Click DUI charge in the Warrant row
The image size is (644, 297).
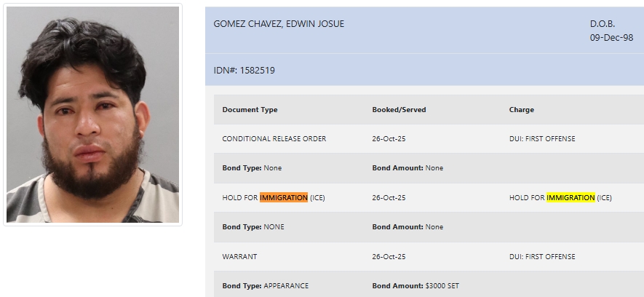pyautogui.click(x=542, y=257)
